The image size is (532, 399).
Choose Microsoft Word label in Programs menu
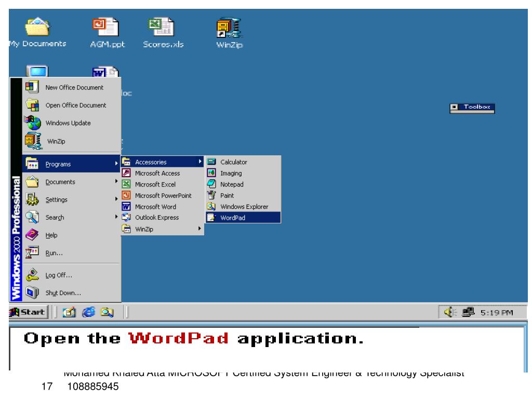155,207
